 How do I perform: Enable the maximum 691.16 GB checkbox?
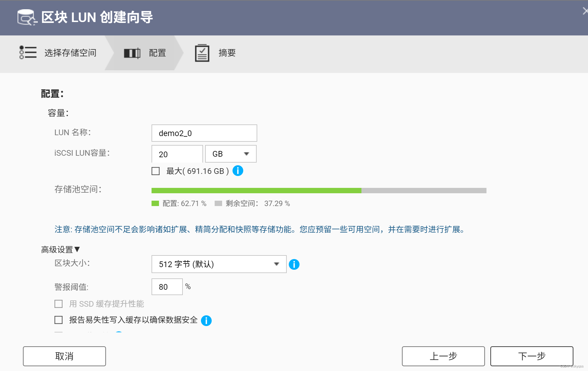[156, 171]
